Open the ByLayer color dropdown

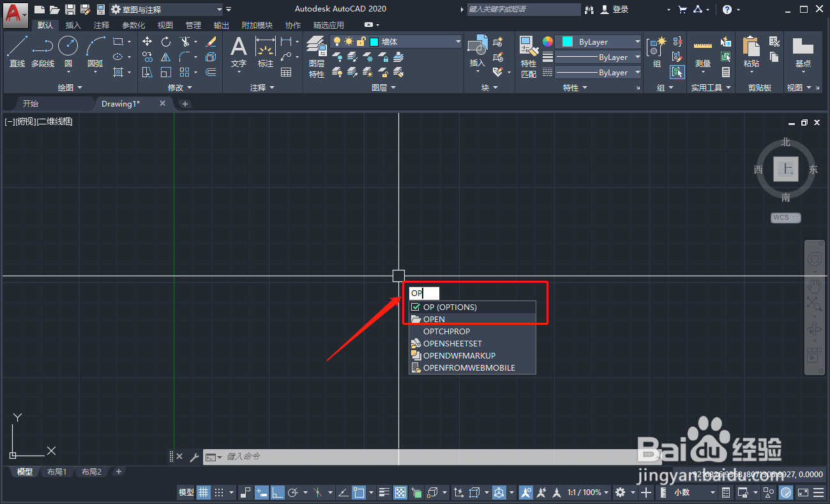(598, 41)
